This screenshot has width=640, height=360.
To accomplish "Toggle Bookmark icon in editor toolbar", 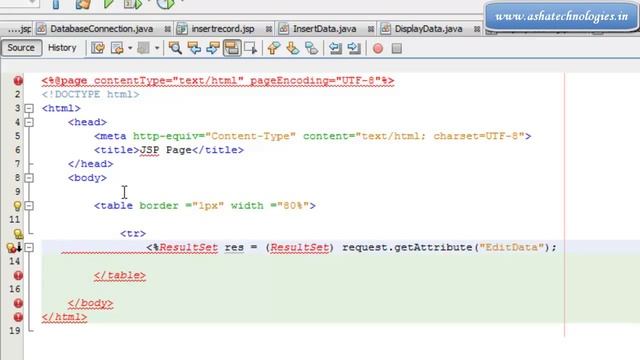I will click(311, 48).
